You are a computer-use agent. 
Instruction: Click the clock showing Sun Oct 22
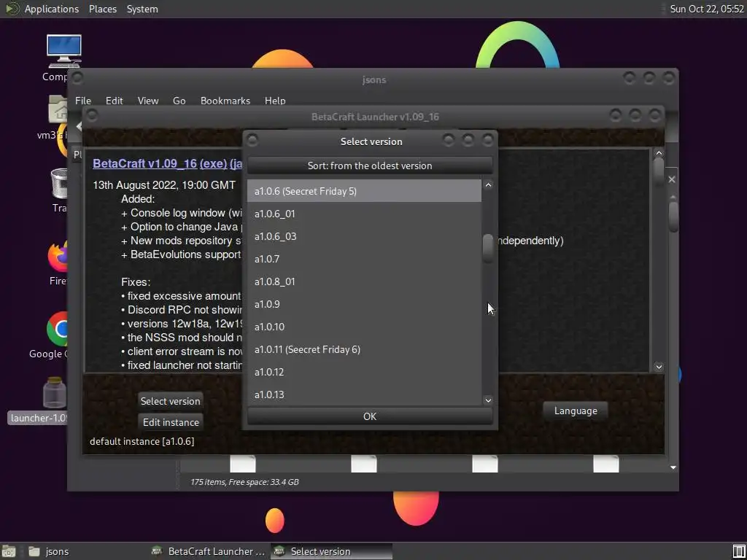[706, 9]
